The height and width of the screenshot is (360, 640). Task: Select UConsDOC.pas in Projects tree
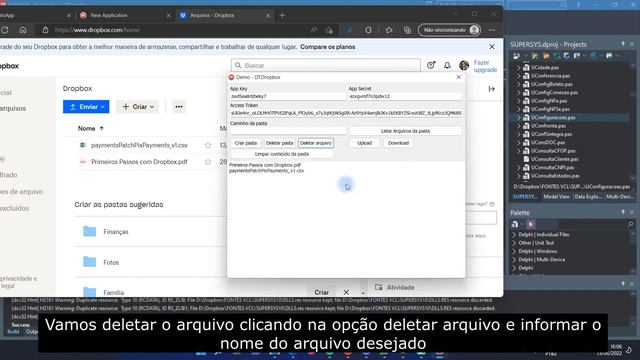pyautogui.click(x=548, y=142)
